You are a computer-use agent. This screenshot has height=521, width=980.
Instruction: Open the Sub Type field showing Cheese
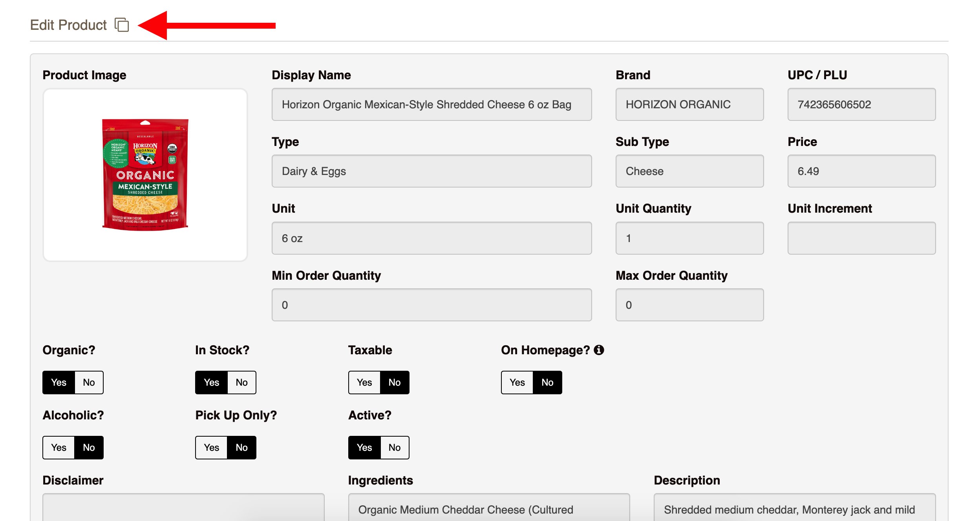pyautogui.click(x=689, y=171)
